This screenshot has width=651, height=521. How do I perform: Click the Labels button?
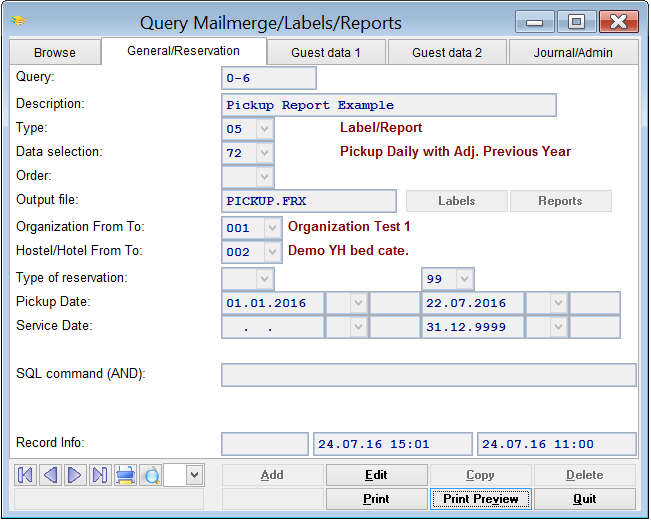pos(457,201)
